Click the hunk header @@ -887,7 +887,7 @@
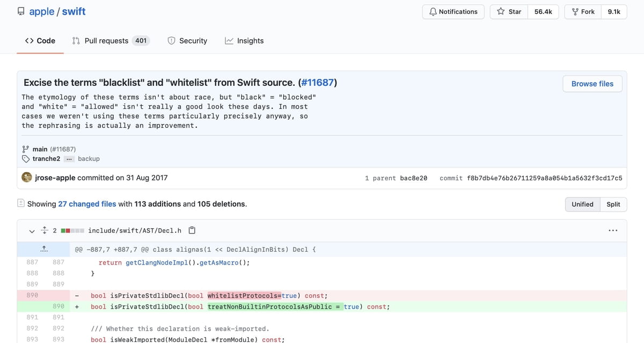This screenshot has height=343, width=644. (x=195, y=250)
